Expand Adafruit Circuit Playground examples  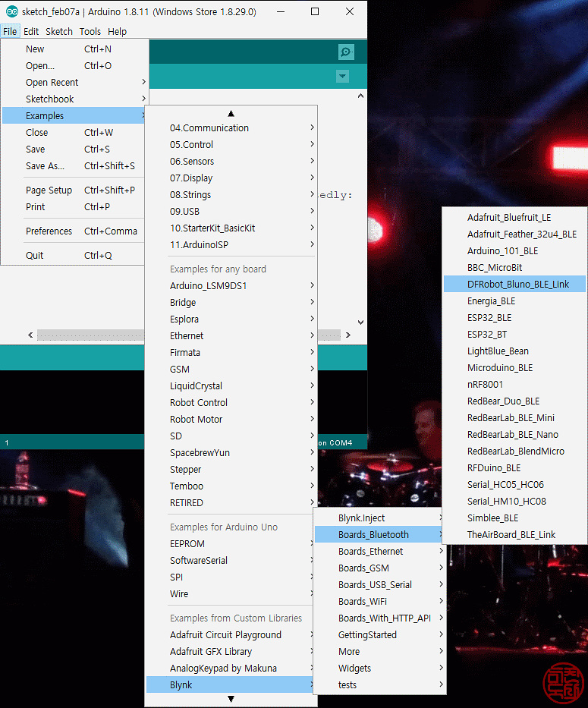point(229,635)
